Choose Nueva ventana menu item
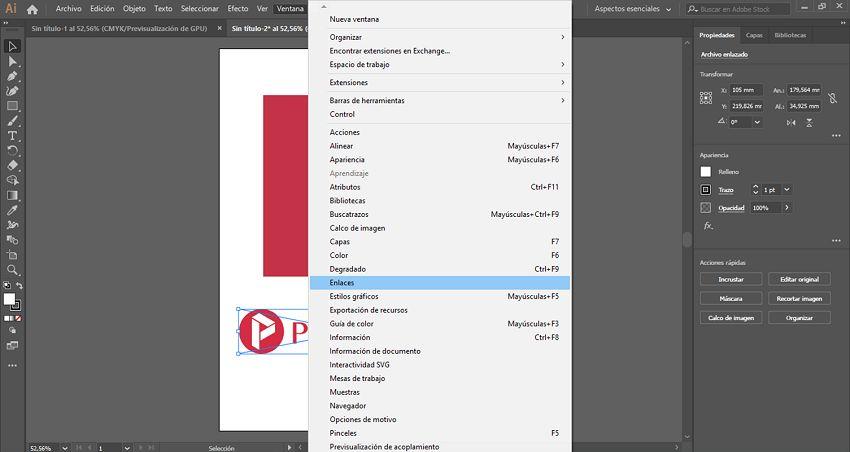 tap(440, 19)
